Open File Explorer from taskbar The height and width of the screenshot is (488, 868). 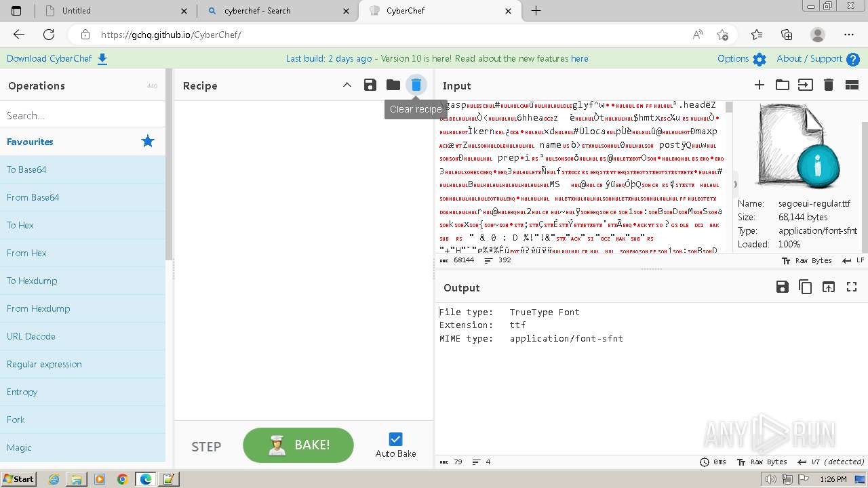(76, 479)
